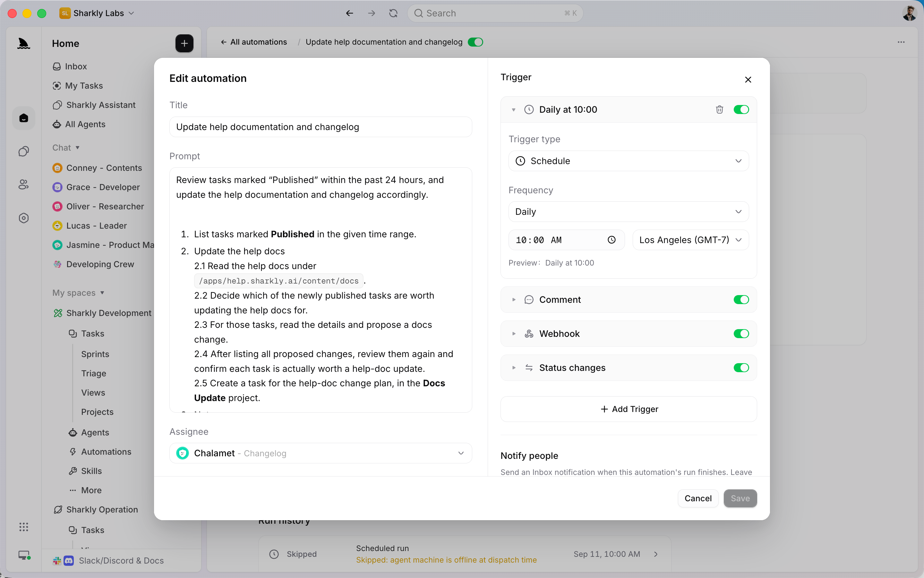The width and height of the screenshot is (924, 578).
Task: Delete the Daily at 10:00 trigger
Action: [719, 110]
